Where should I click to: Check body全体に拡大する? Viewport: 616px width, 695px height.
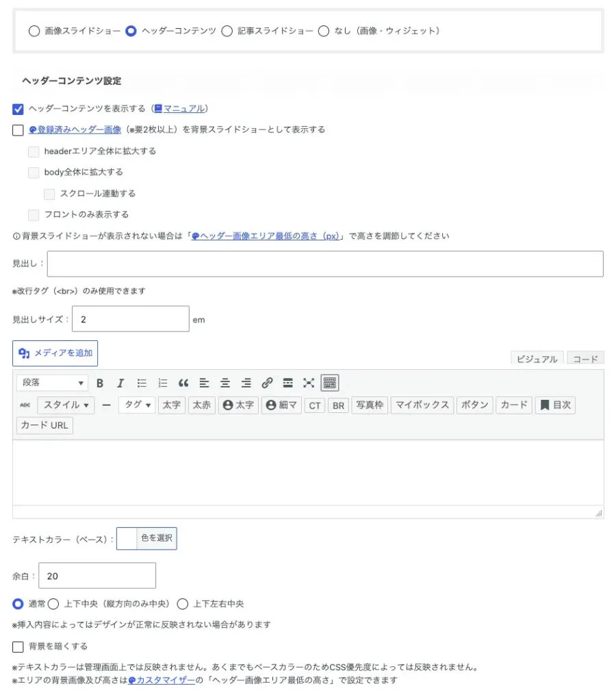(x=34, y=173)
